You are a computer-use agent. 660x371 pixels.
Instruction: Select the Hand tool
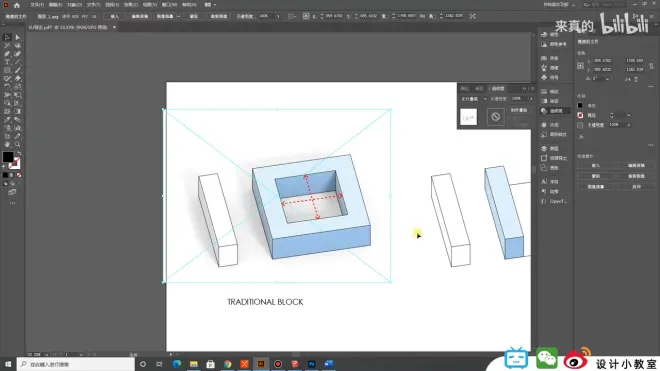pyautogui.click(x=7, y=144)
